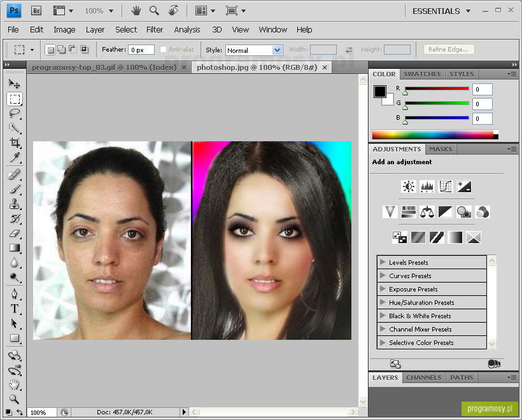Choose Subtract from selection mode

coord(73,50)
